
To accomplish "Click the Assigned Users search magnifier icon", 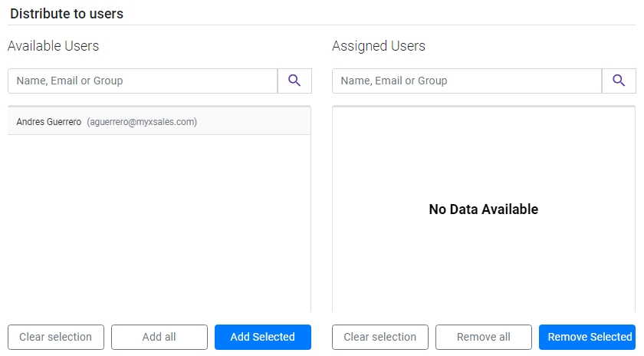I will (619, 81).
